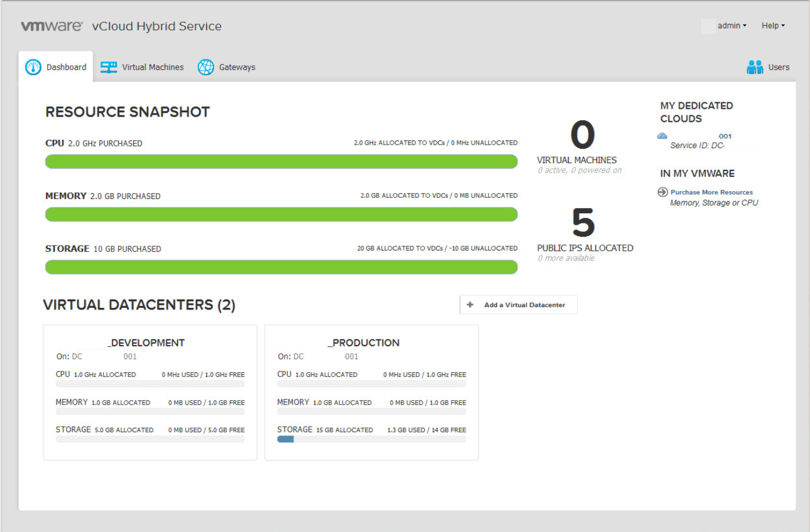
Task: Click the _PRODUCTION memory usage bar
Action: click(371, 412)
